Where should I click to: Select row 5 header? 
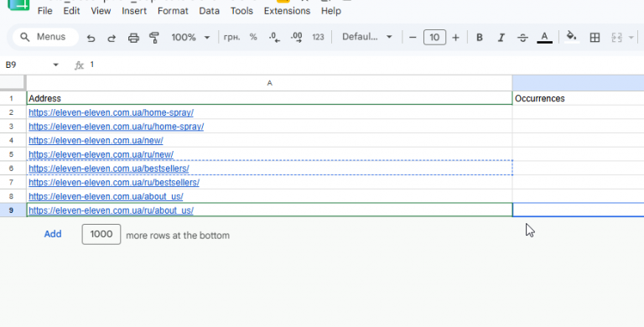(11, 154)
